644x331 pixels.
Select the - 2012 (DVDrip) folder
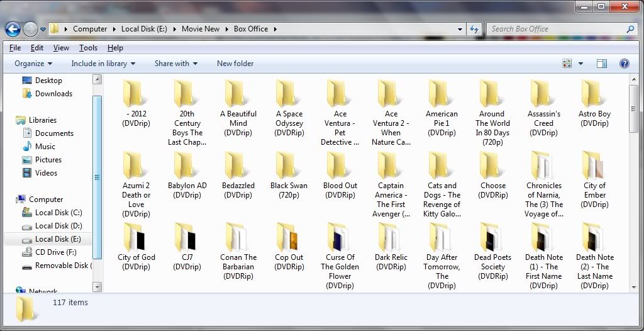click(136, 103)
